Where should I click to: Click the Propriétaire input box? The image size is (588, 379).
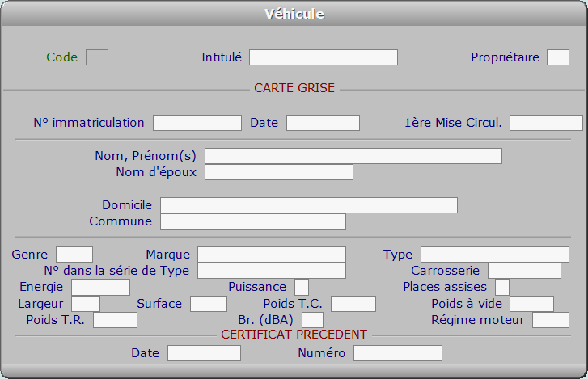coord(558,57)
